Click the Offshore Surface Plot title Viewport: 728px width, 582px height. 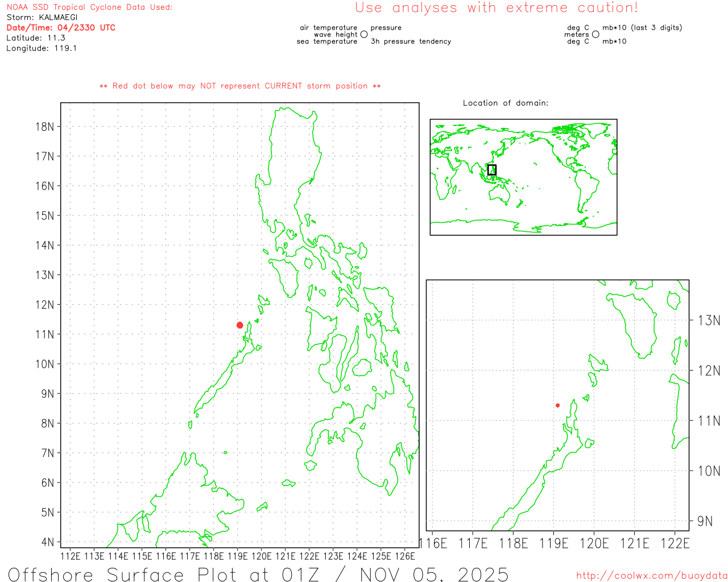pyautogui.click(x=258, y=574)
